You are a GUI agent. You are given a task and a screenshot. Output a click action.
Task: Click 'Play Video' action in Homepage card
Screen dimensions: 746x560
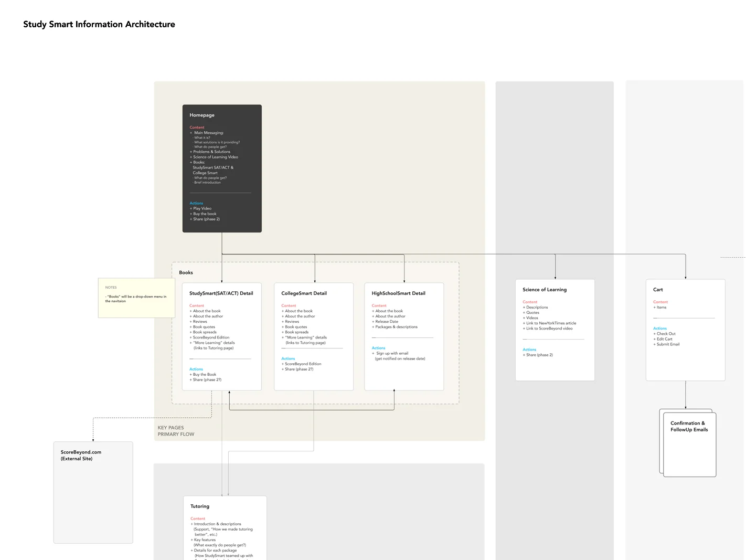point(202,208)
